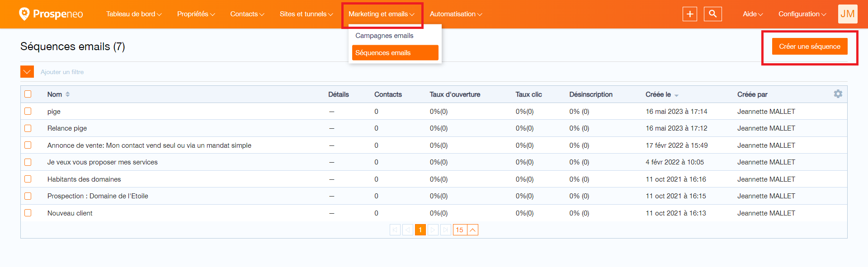Open the JM user avatar
Screen dimensions: 868x267
[848, 14]
